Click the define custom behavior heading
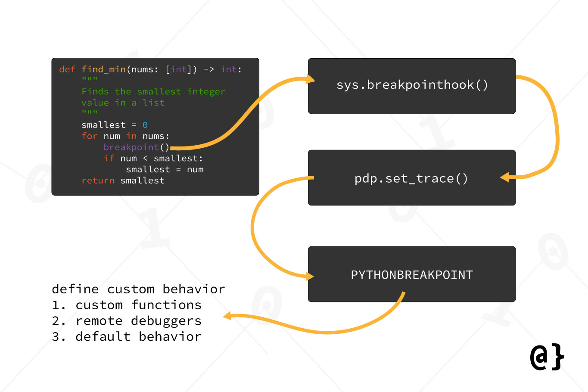Viewport: 588px width, 392px height. (138, 289)
